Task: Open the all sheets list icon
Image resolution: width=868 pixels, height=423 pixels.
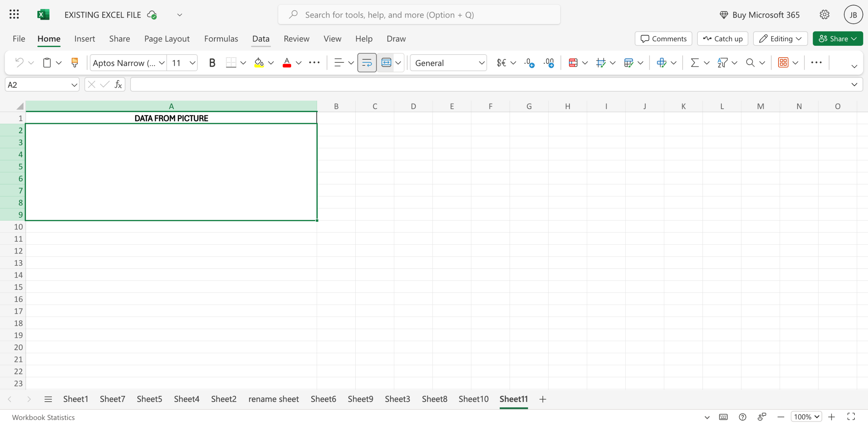Action: coord(48,399)
